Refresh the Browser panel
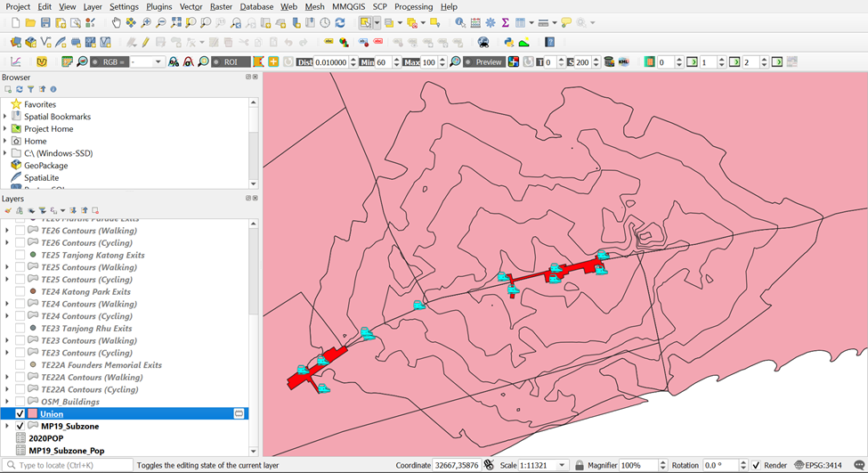Screen dimensions: 868x473 click(x=20, y=90)
